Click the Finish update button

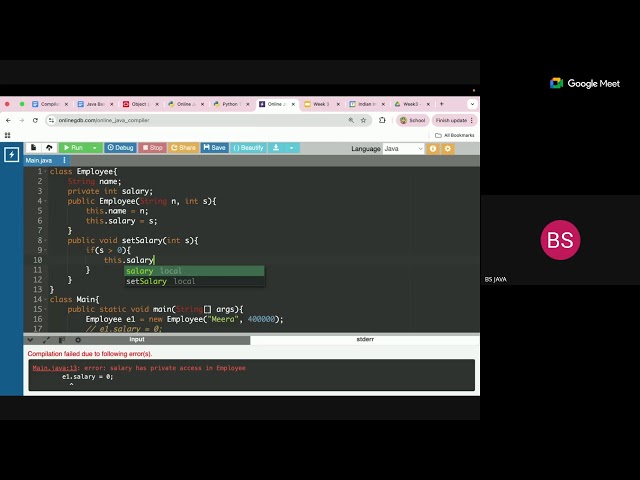(454, 120)
